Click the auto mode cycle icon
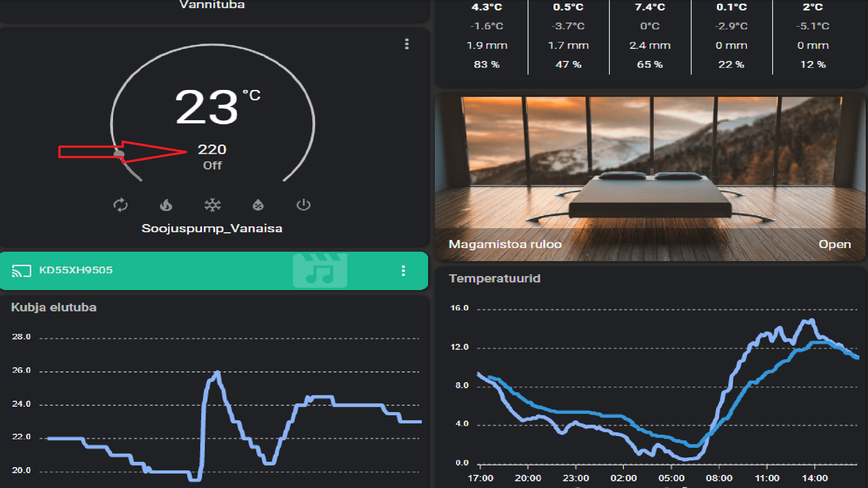Screen dimensions: 868x488 tap(120, 205)
